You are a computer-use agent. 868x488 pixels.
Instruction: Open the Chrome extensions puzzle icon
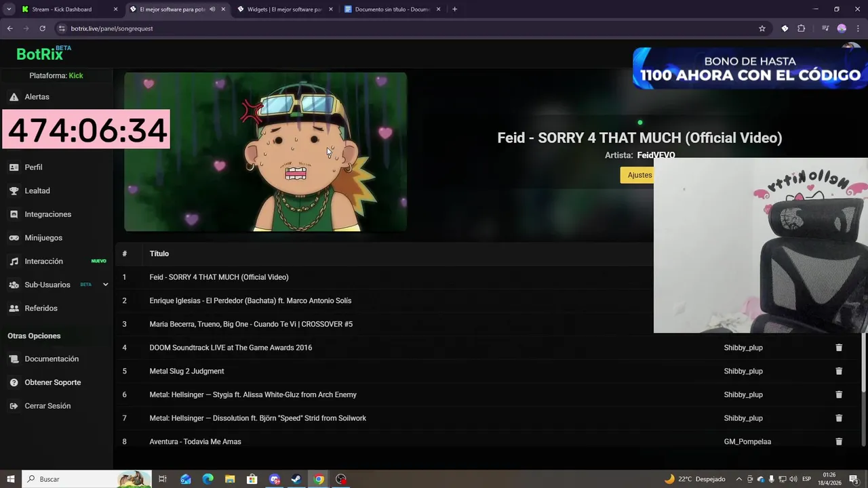point(802,28)
